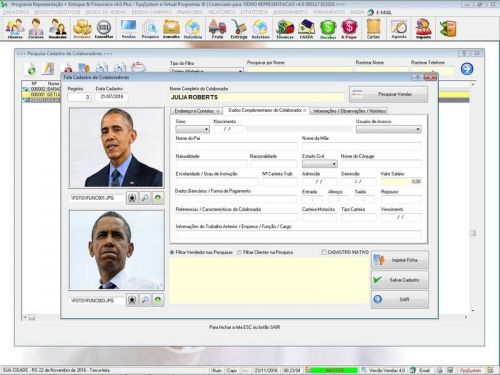Click the SAIR button
This screenshot has height=375, width=500.
(400, 299)
